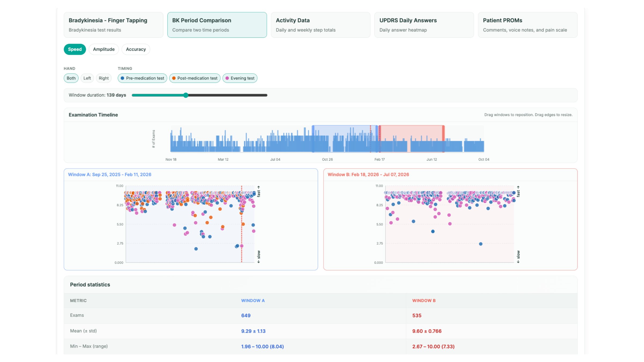Click the right edge handle of Window B

point(444,139)
